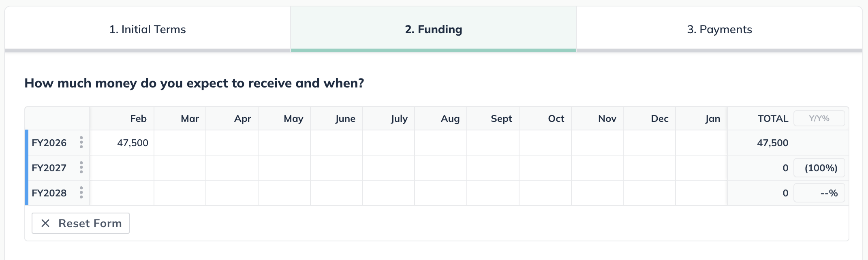Click the Y/Y% header button
Image resolution: width=868 pixels, height=260 pixels.
[x=819, y=118]
